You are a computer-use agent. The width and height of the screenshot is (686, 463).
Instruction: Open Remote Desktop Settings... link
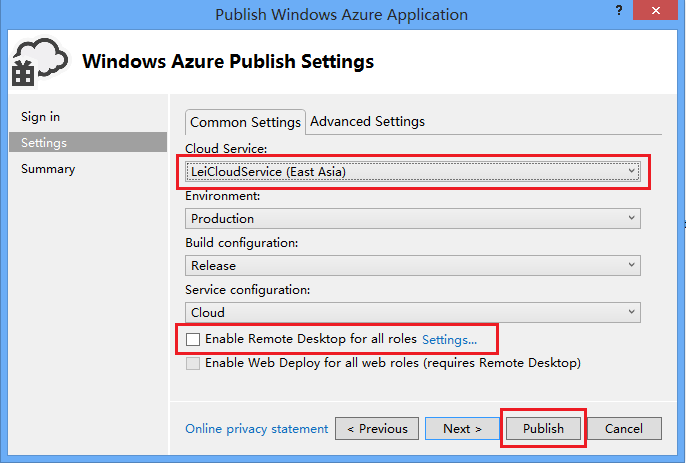tap(449, 340)
